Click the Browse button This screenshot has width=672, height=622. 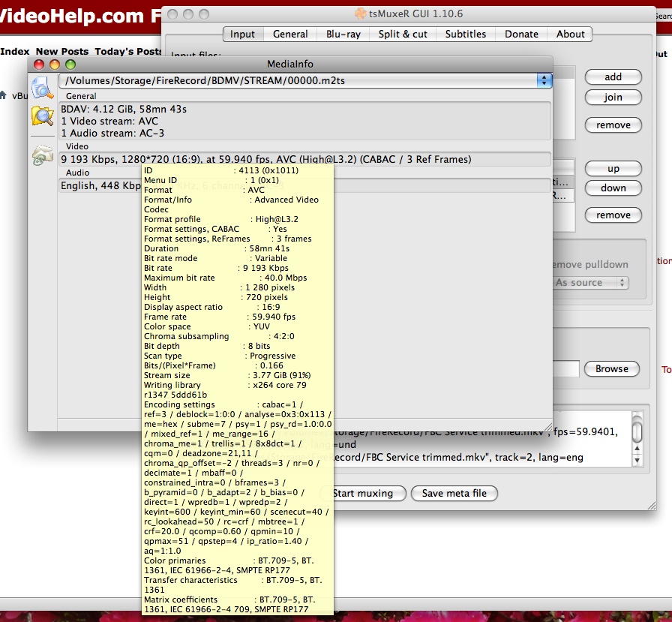click(x=611, y=368)
